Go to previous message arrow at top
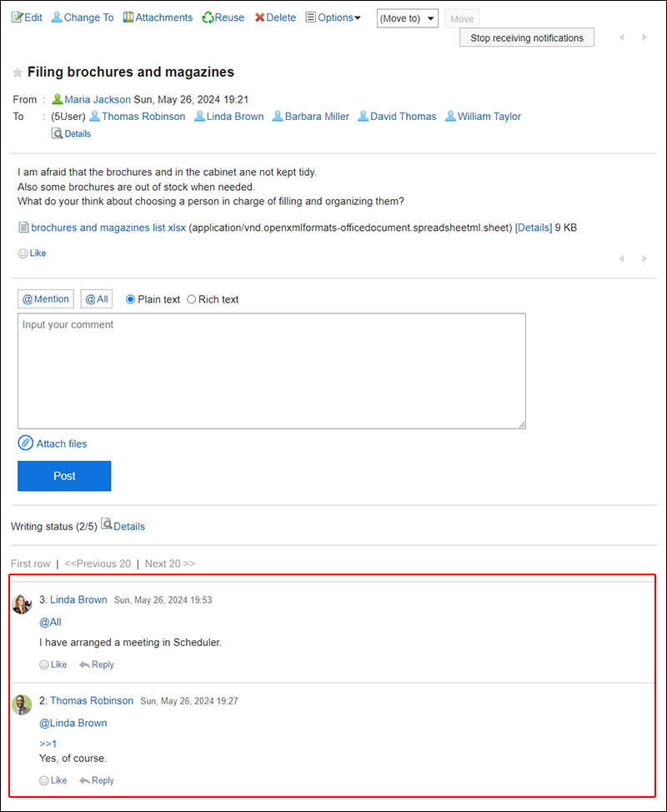This screenshot has width=667, height=812. tap(621, 38)
